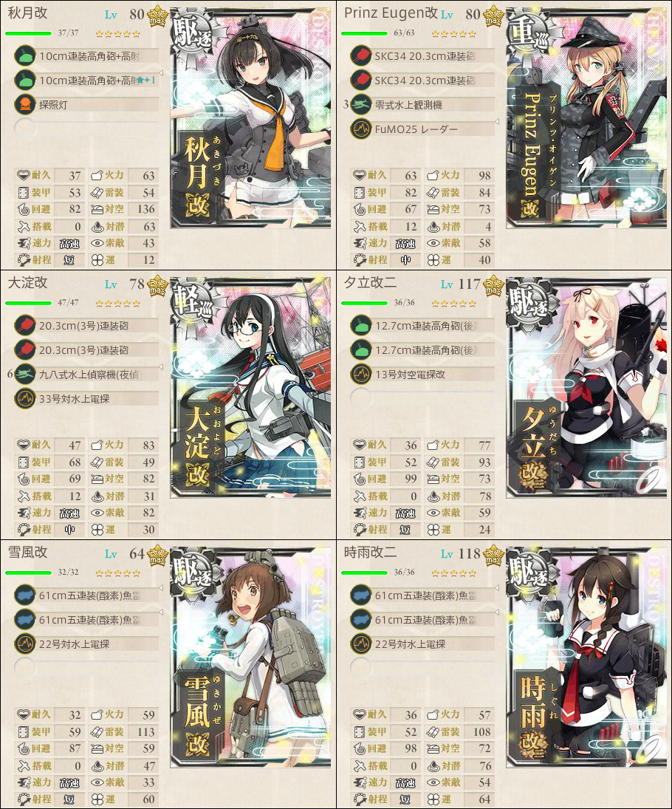The image size is (672, 809).
Task: Click the small arrow beside FuMO25 レーダー row
Action: (497, 123)
